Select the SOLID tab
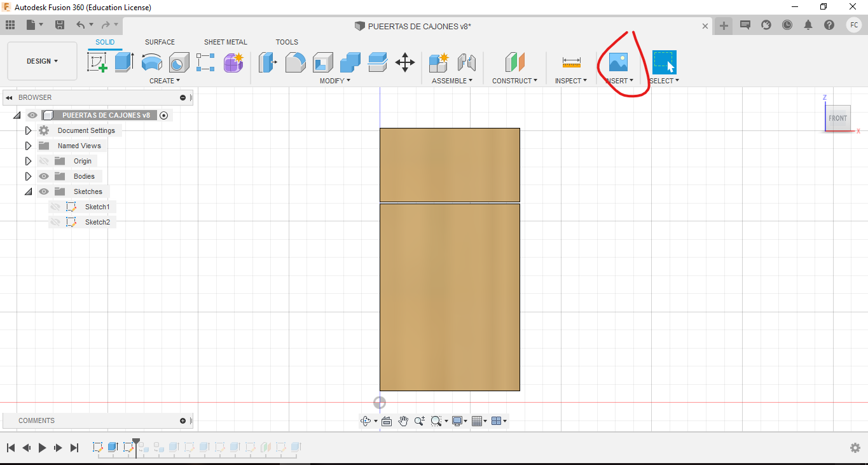Image resolution: width=868 pixels, height=465 pixels. click(x=105, y=42)
